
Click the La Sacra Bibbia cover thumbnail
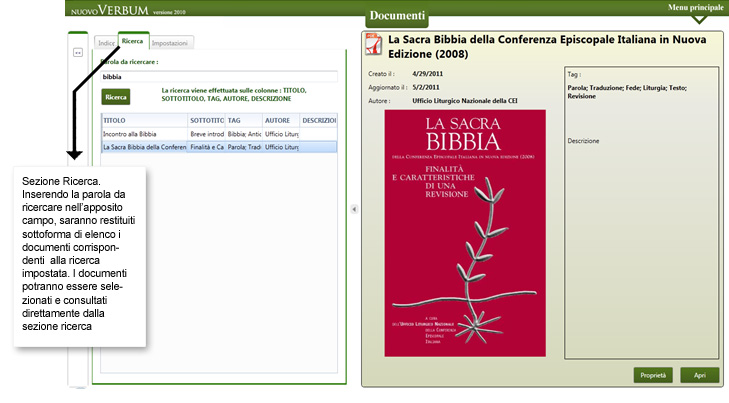click(465, 232)
